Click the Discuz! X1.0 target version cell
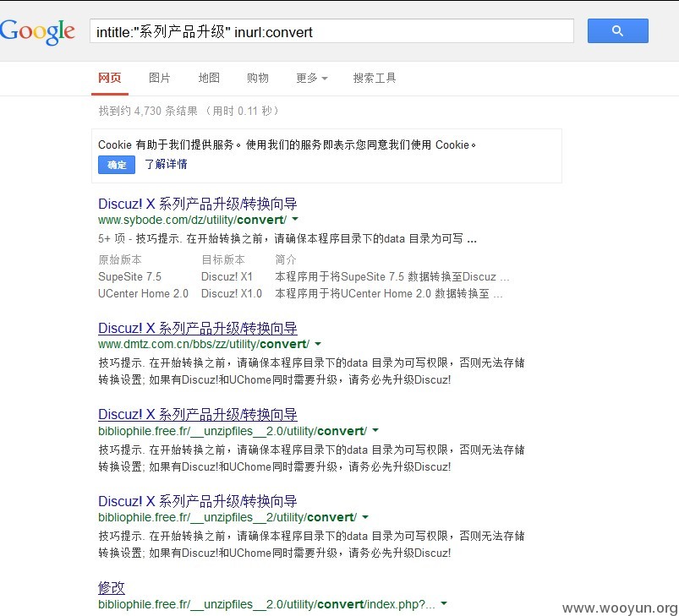 point(232,294)
